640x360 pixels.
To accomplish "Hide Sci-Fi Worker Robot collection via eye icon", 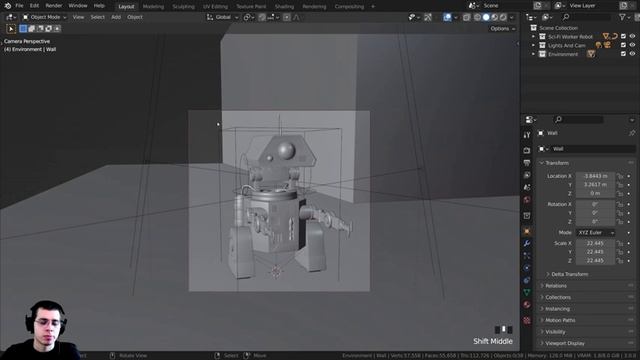I will point(632,36).
